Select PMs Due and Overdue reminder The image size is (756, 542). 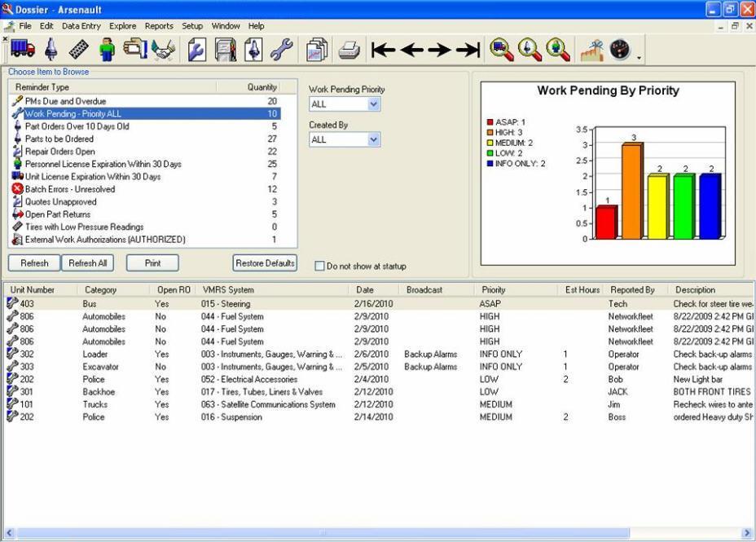coord(145,101)
